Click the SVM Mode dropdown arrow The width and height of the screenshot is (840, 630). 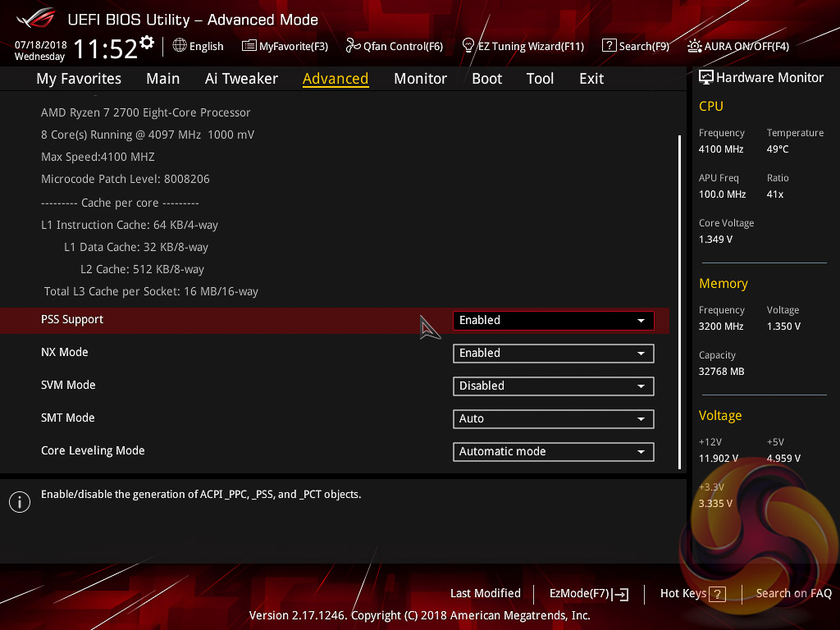click(x=641, y=386)
